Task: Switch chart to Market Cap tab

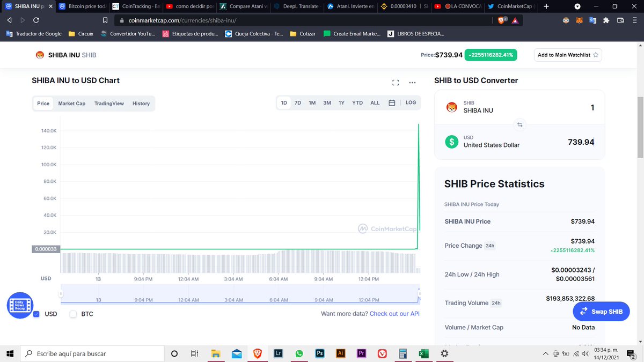Action: click(72, 104)
